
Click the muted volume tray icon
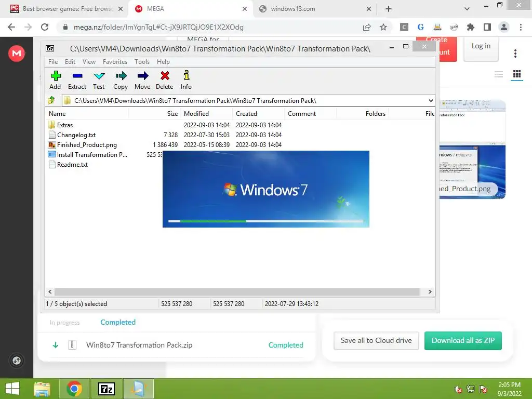click(x=458, y=389)
